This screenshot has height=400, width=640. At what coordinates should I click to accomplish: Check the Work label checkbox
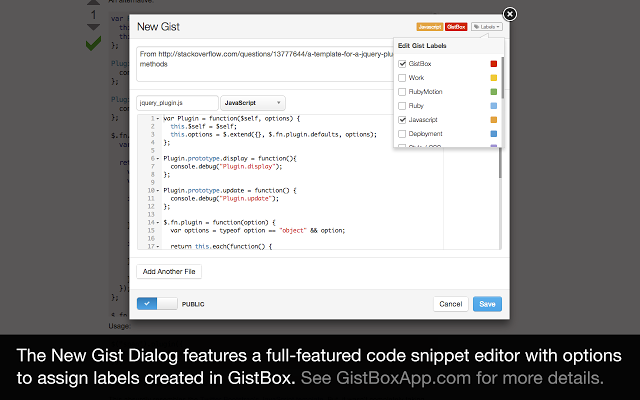(x=402, y=78)
